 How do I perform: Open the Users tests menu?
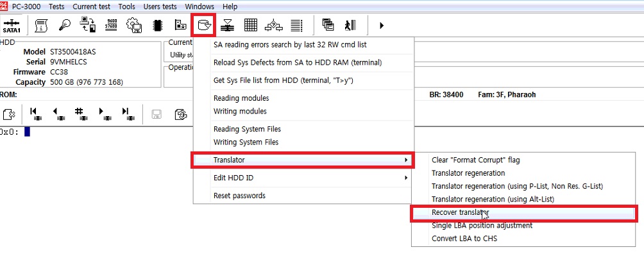(160, 6)
